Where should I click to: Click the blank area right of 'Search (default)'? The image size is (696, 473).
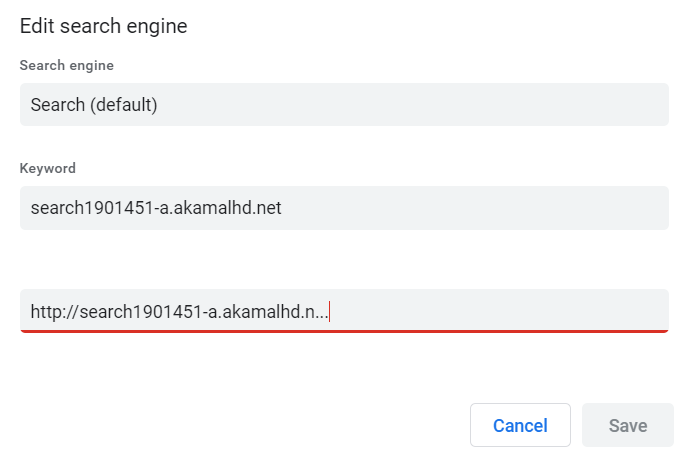point(413,104)
